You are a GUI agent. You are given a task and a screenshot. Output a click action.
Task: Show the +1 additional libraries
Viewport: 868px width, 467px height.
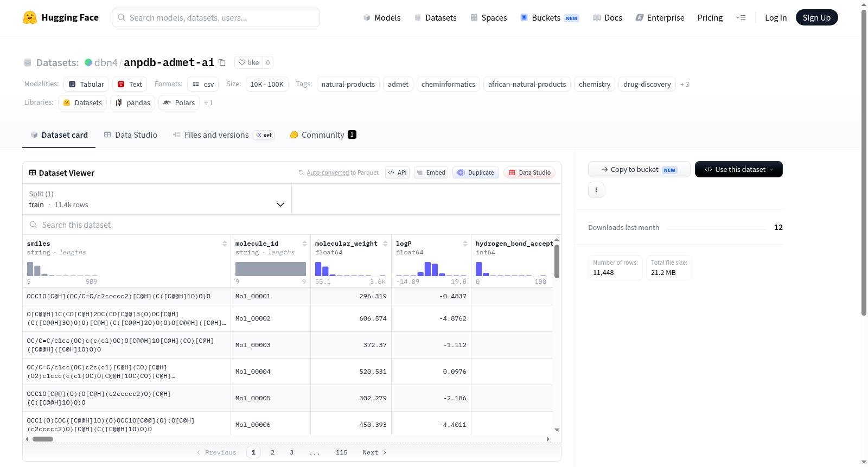(208, 103)
